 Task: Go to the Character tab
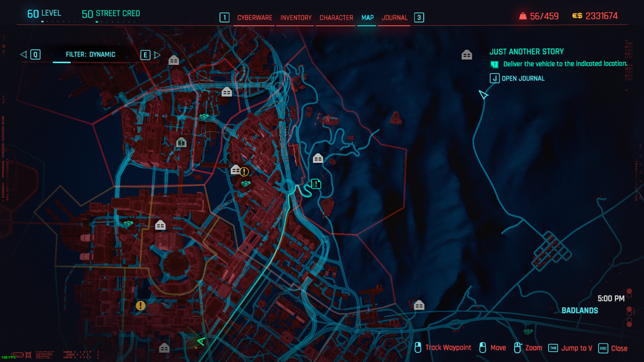(336, 18)
